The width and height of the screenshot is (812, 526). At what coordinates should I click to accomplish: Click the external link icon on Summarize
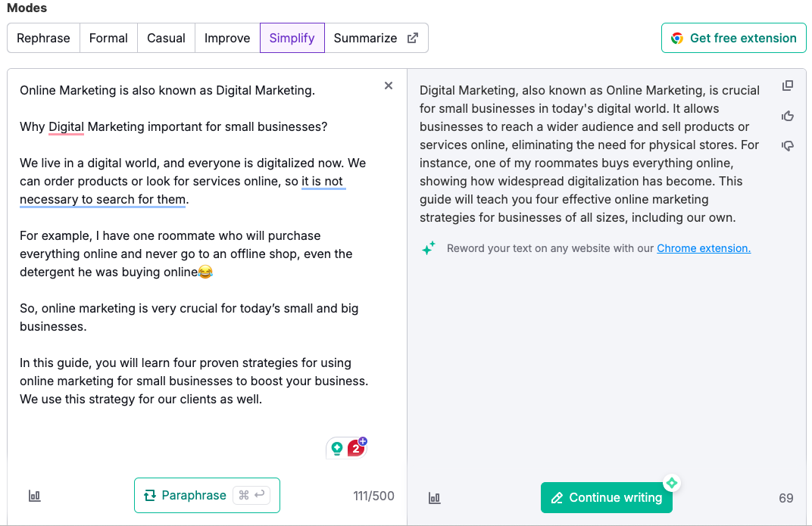click(411, 37)
